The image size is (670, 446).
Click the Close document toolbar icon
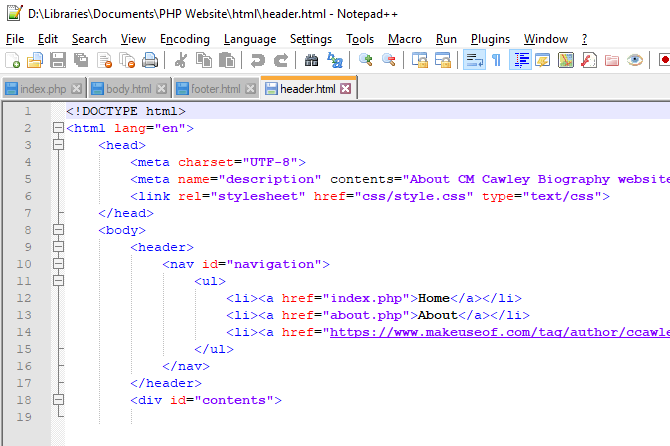[104, 60]
